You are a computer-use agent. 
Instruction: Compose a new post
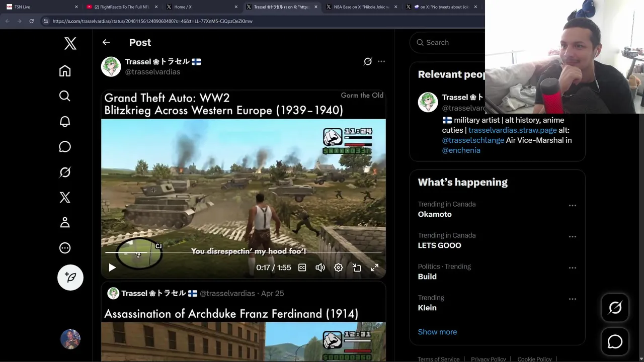(x=70, y=278)
